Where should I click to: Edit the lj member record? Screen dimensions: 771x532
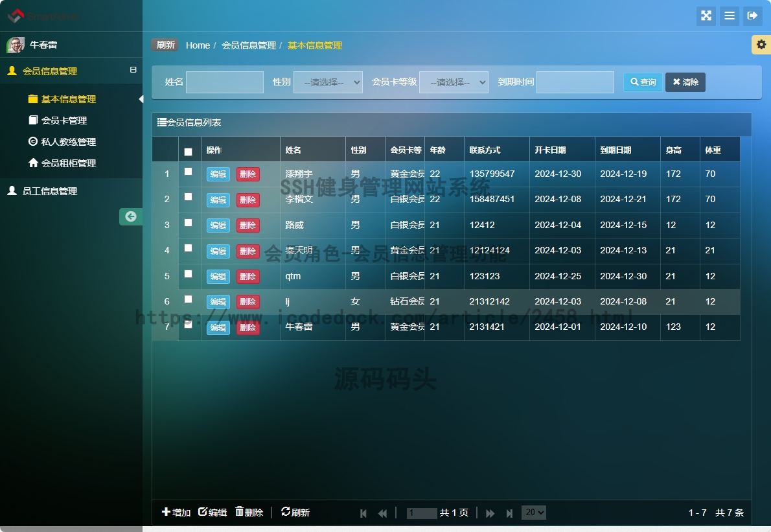[x=218, y=302]
